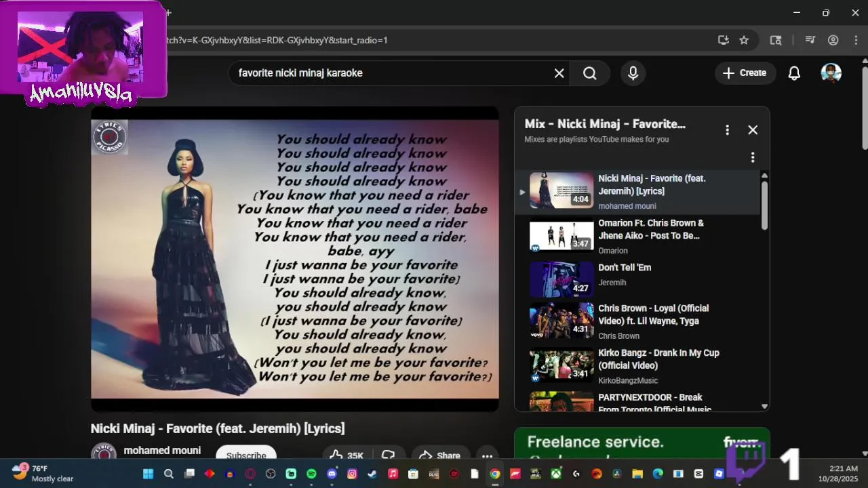Play Chris Brown - Loyal playlist item
This screenshot has height=488, width=868.
coord(639,321)
